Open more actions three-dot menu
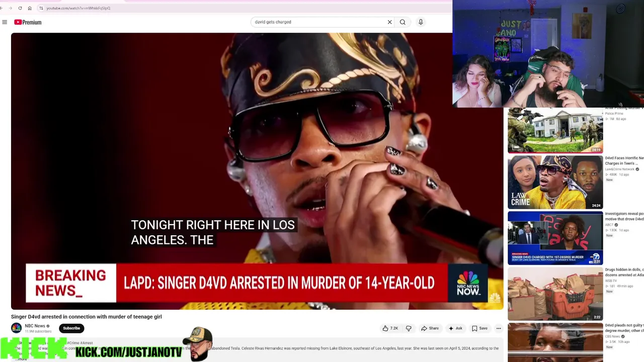This screenshot has height=362, width=644. point(499,328)
